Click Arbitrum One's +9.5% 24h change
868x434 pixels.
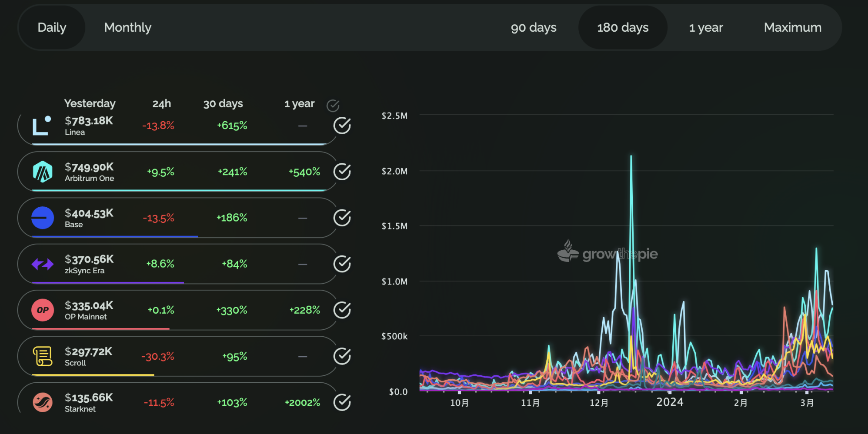click(160, 172)
